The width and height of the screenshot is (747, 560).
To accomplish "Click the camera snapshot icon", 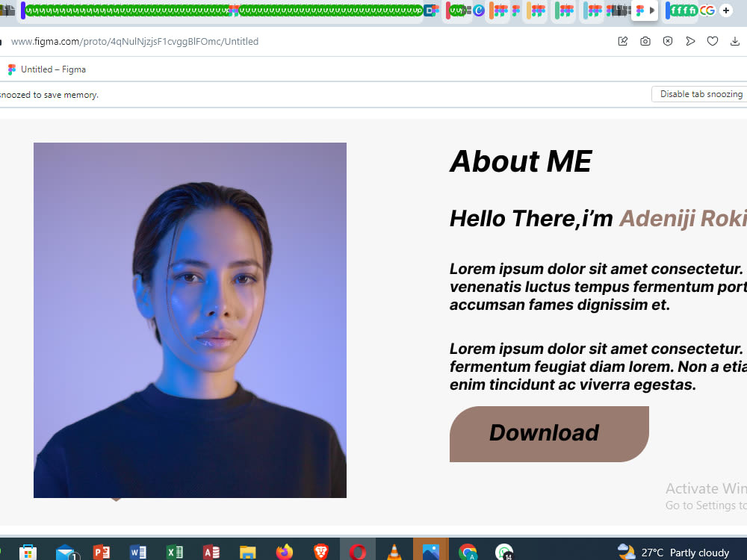I will pyautogui.click(x=645, y=41).
